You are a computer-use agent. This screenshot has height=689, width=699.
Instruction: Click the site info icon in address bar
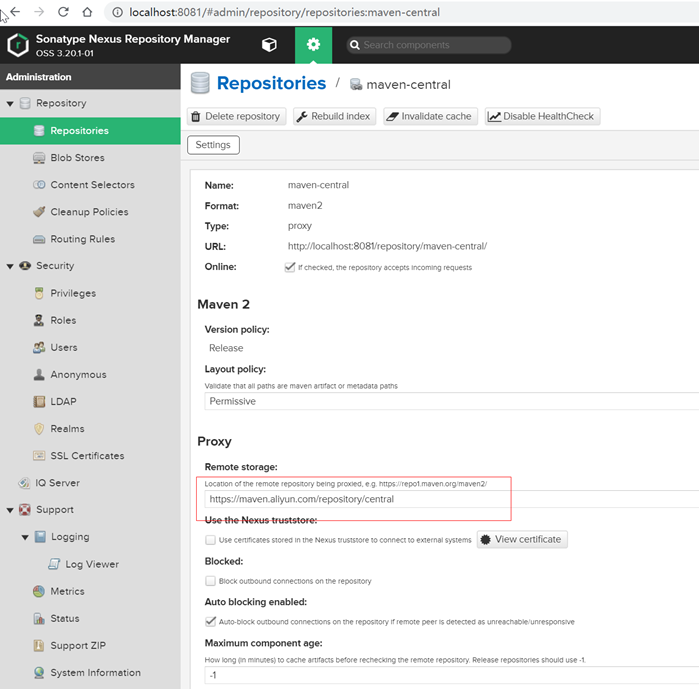tap(117, 12)
